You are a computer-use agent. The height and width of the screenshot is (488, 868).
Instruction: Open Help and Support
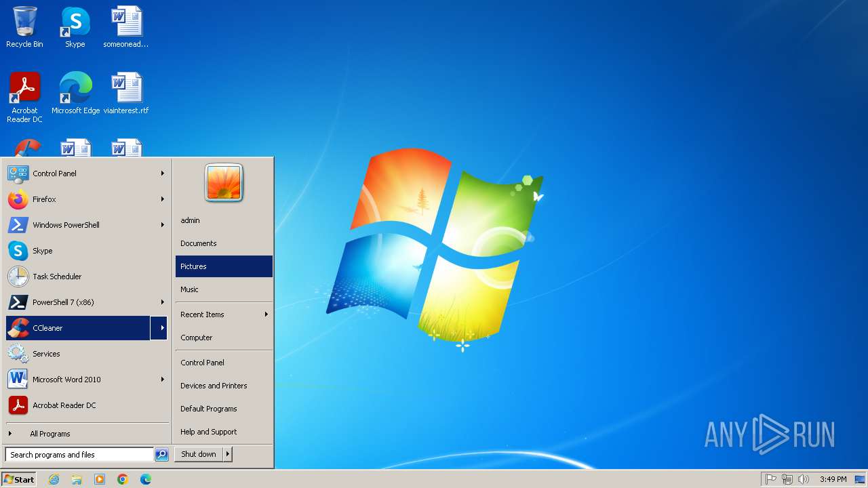(224, 432)
